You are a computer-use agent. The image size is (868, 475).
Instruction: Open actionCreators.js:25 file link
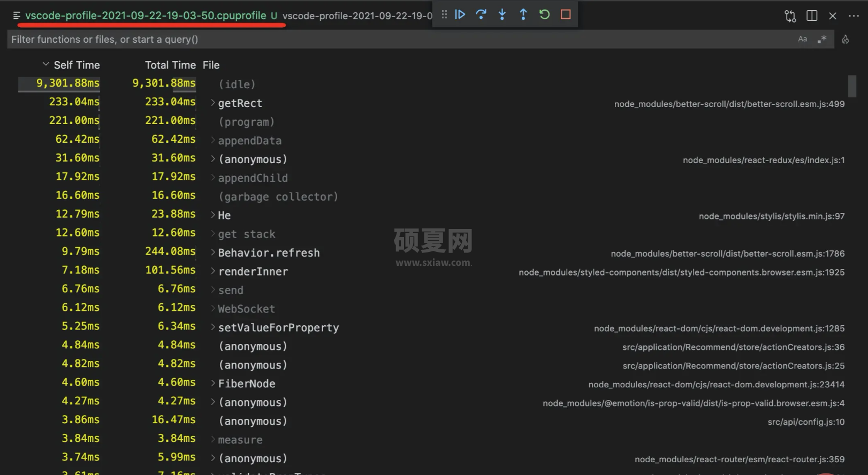point(734,366)
